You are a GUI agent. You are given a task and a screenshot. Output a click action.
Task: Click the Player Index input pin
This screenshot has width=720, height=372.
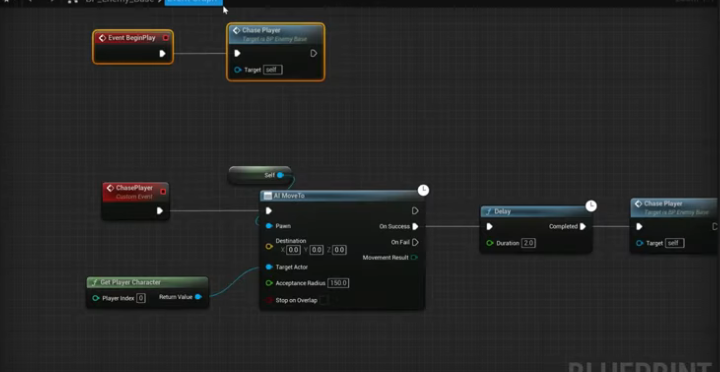pyautogui.click(x=96, y=298)
